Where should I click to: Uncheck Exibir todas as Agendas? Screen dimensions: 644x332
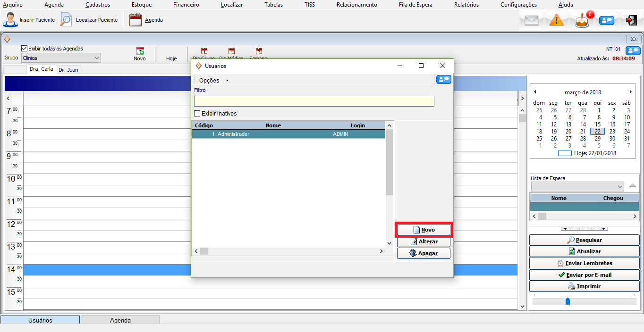(x=25, y=49)
